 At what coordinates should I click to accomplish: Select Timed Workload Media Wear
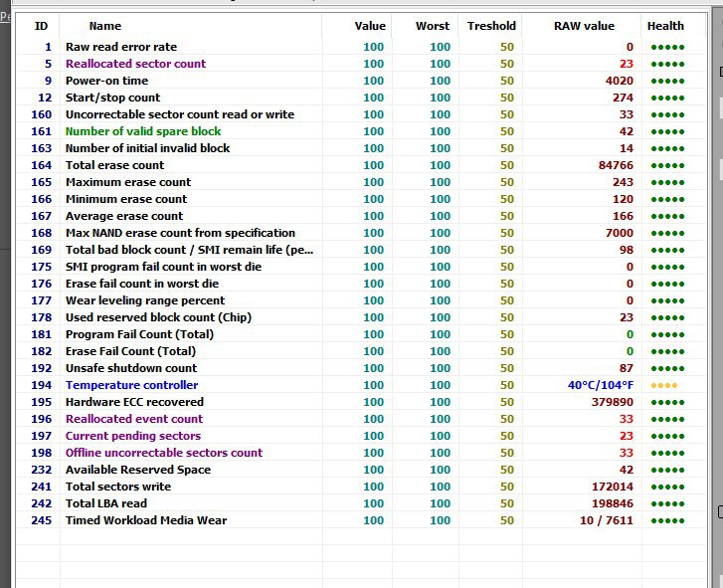tap(361, 520)
